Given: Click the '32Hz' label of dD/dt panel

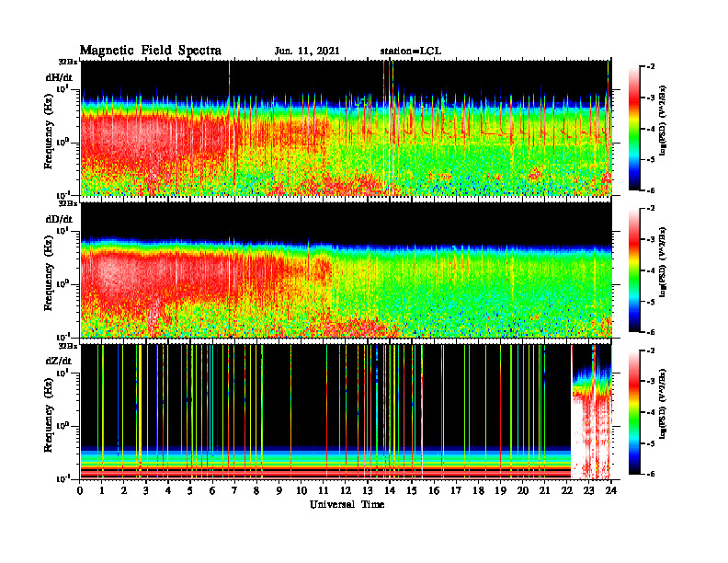Looking at the screenshot, I should click(x=68, y=203).
